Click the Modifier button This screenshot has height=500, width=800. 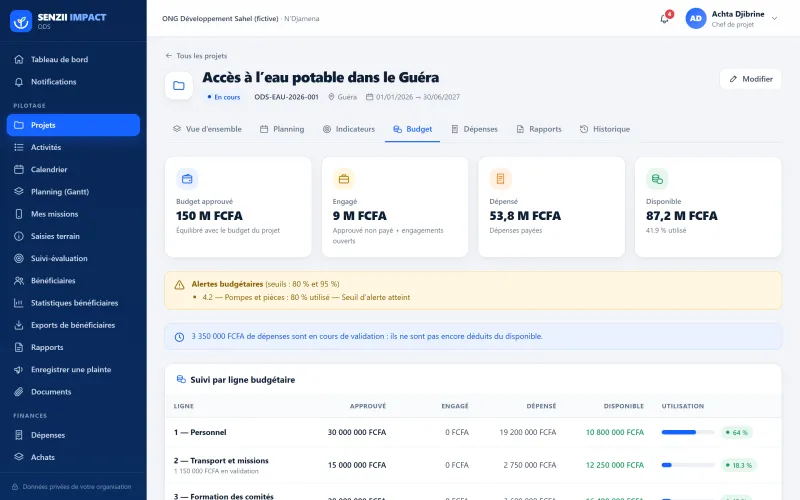click(x=750, y=79)
